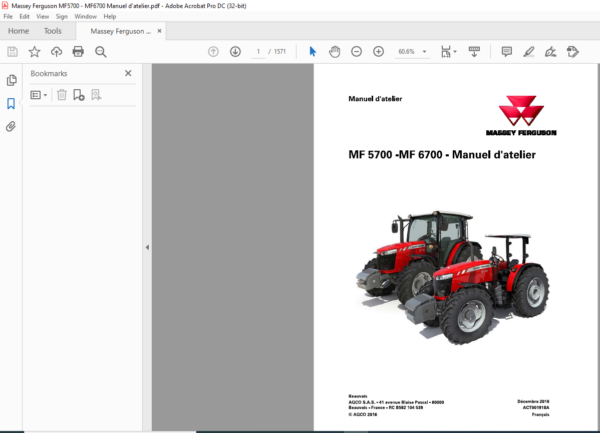Screen dimensions: 600x433
Task: Zoom in with the plus icon
Action: pyautogui.click(x=378, y=52)
